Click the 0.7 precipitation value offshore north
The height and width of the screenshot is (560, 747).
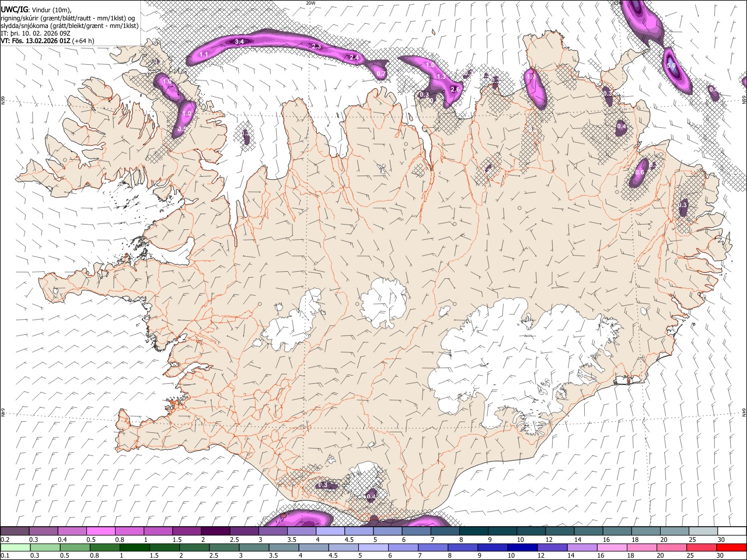tap(381, 74)
